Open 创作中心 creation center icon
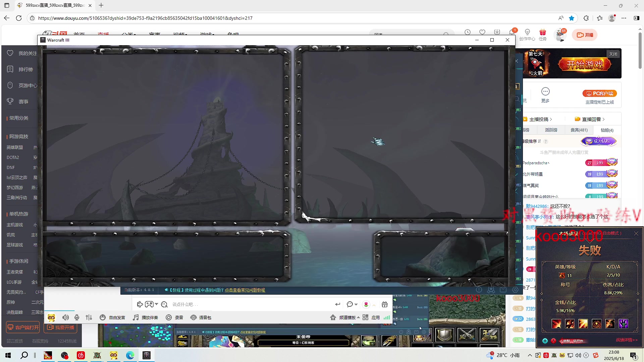The height and width of the screenshot is (362, 644). coord(527,35)
